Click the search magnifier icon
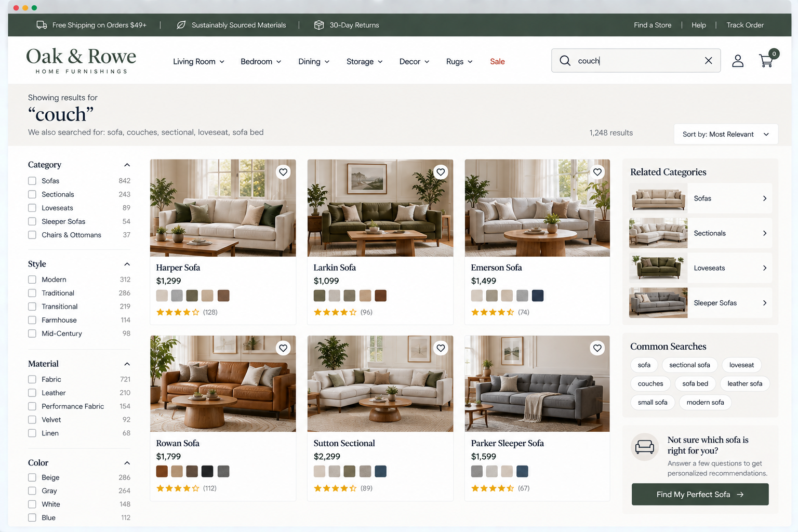 (565, 61)
